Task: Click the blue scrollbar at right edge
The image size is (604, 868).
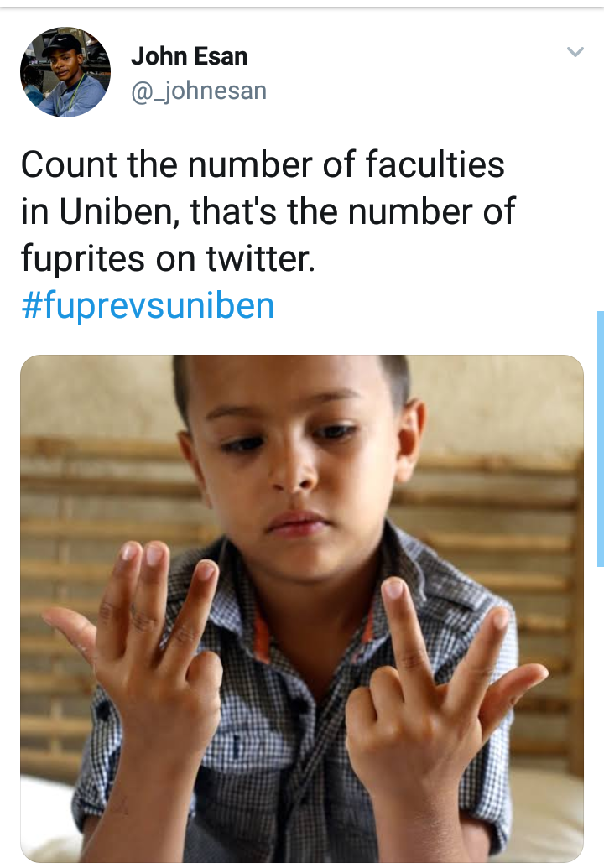Action: click(x=600, y=439)
